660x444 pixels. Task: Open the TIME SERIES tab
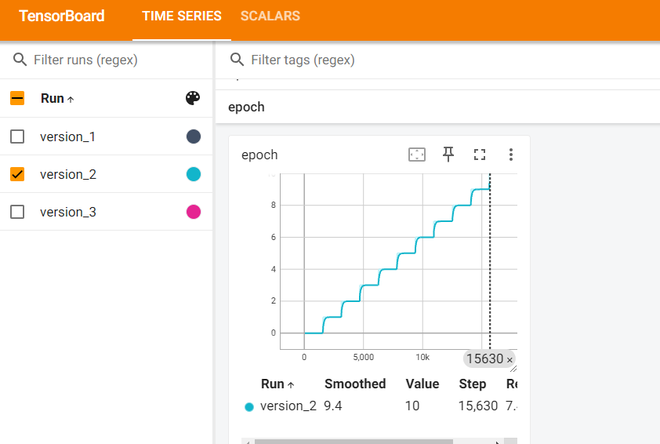point(175,16)
